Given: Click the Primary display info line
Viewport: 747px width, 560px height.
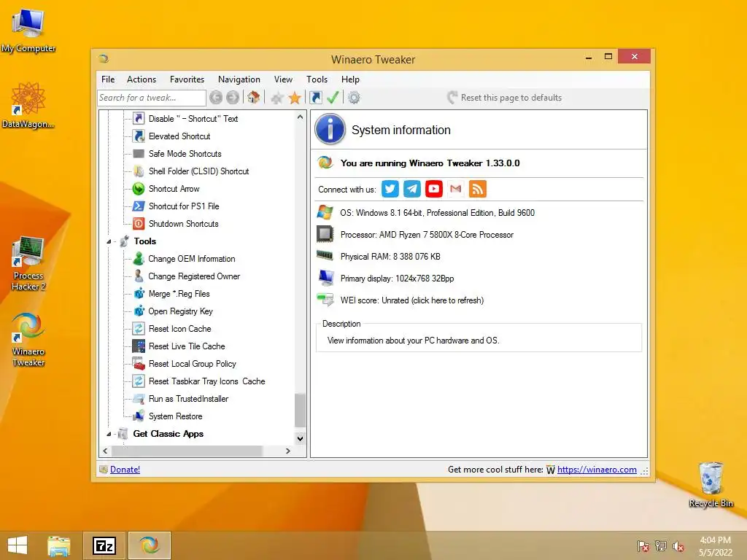Looking at the screenshot, I should 397,279.
